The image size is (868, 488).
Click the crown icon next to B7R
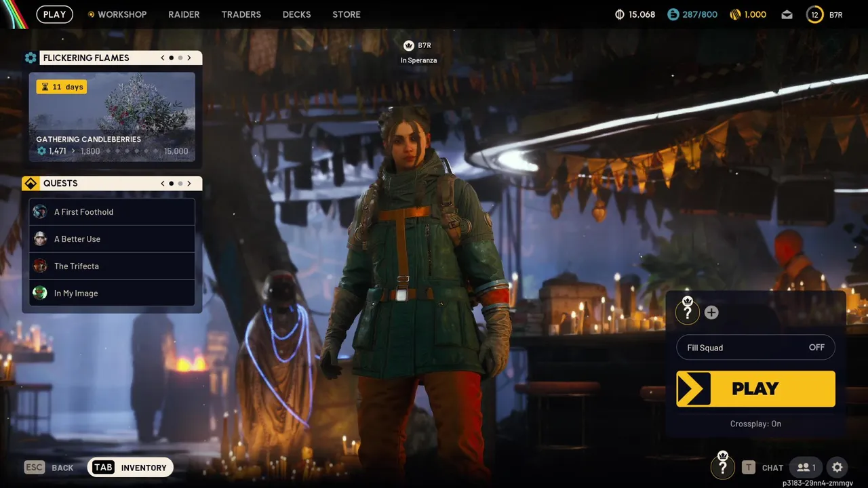[x=408, y=45]
